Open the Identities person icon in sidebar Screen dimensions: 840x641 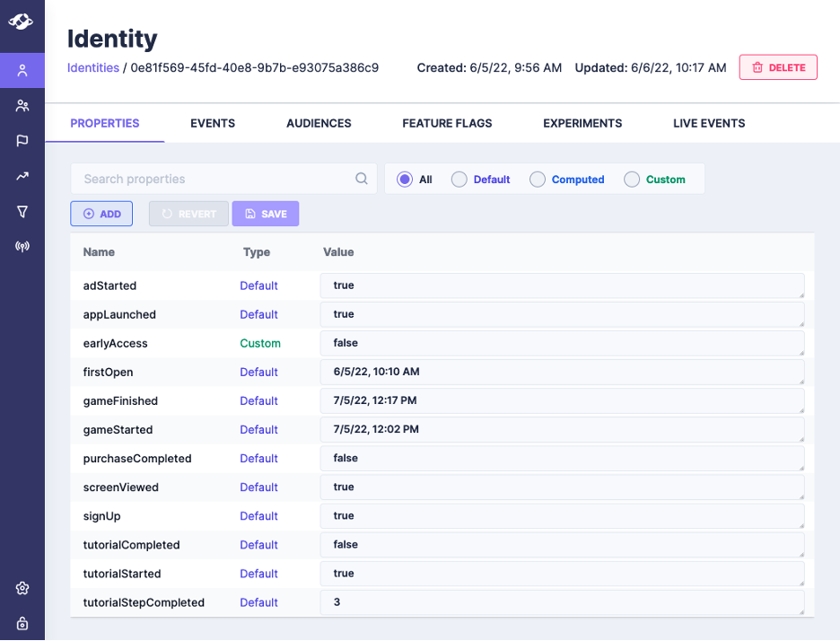[x=22, y=70]
